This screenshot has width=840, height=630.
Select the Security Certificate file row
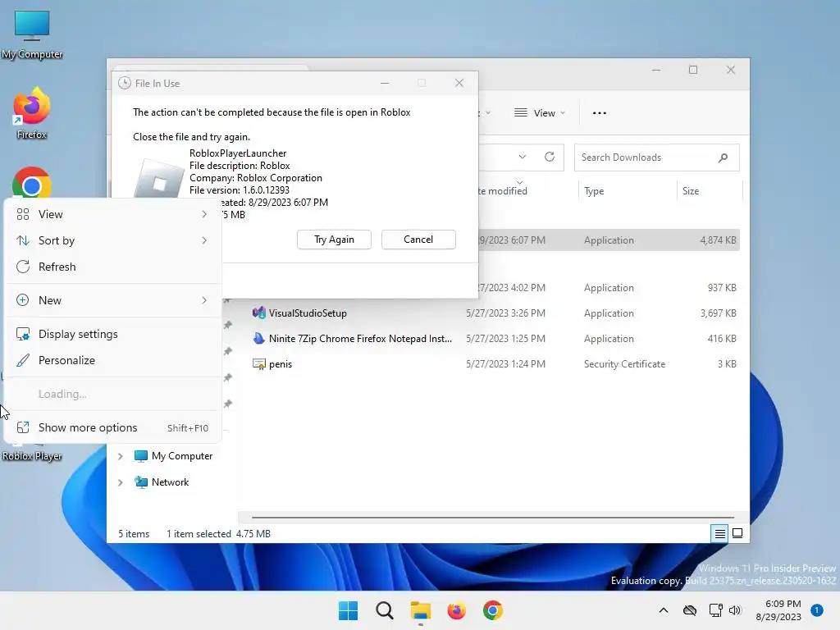pos(495,364)
